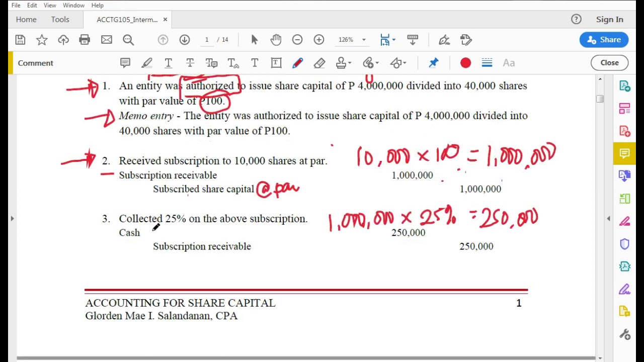The image size is (644, 362).
Task: Go to the next page arrow
Action: 185,40
